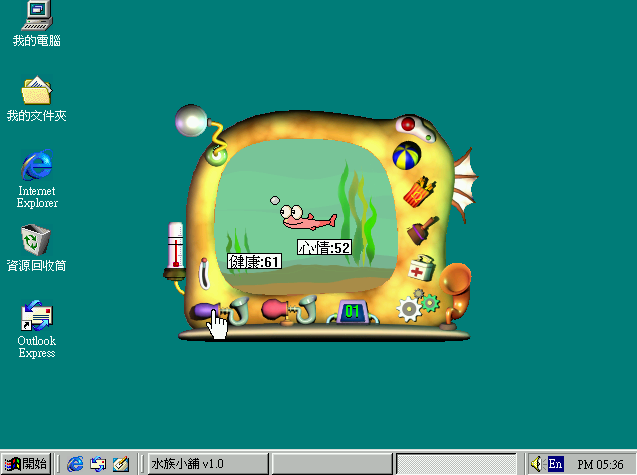This screenshot has width=637, height=475.
Task: Open the gears settings icon
Action: point(418,305)
